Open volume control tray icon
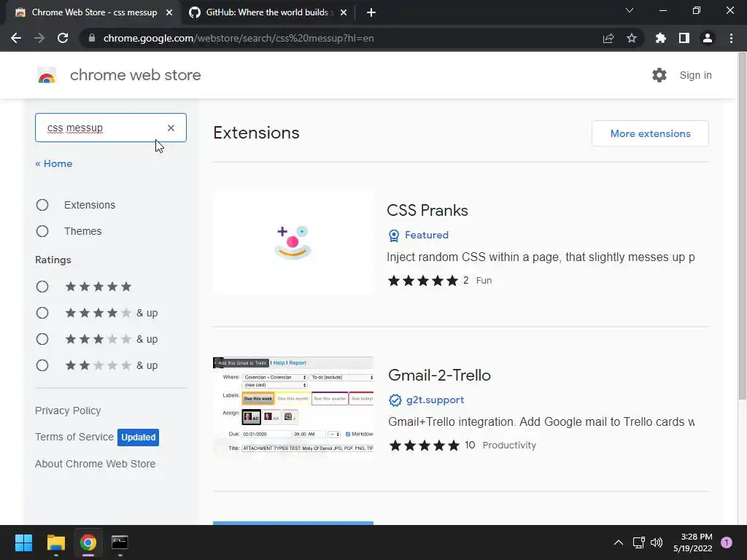Screen dimensions: 747x560 [x=657, y=542]
